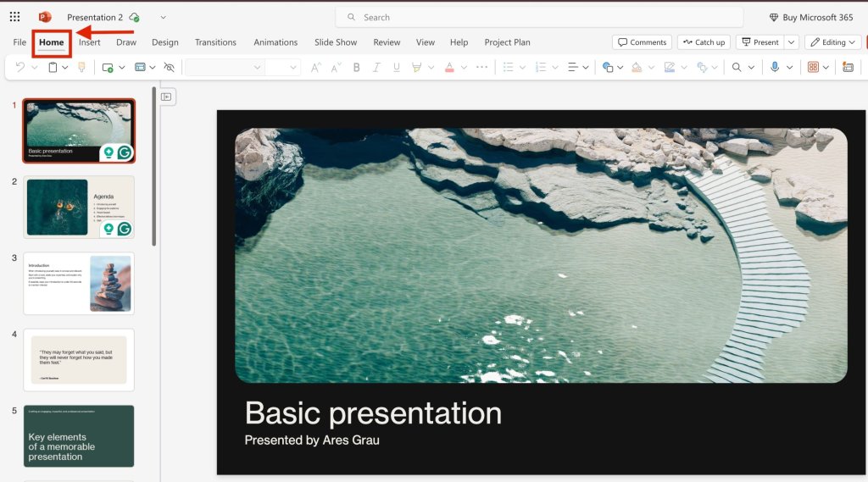Click the Hide Slide crossed-eye icon
Viewport: 868px width, 482px height.
tap(170, 67)
